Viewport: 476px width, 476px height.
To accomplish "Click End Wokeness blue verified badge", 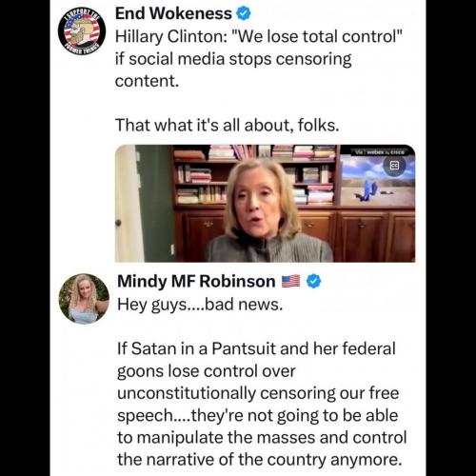I will coord(244,13).
